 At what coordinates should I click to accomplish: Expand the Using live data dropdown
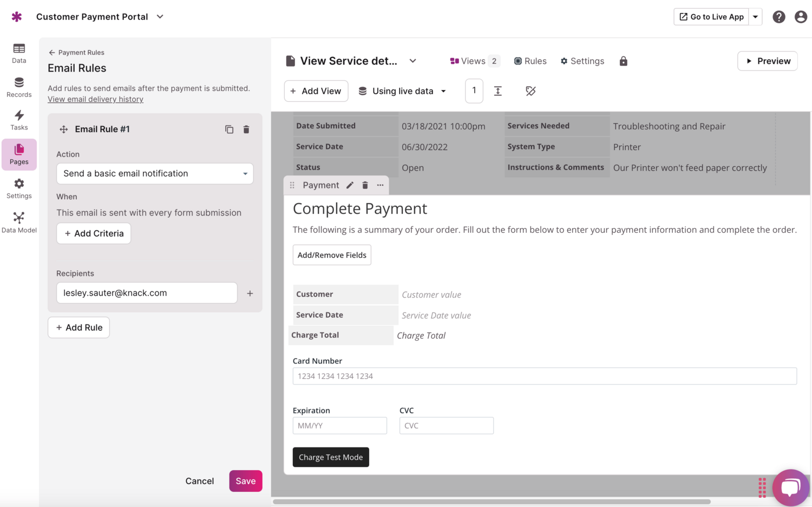(x=402, y=91)
